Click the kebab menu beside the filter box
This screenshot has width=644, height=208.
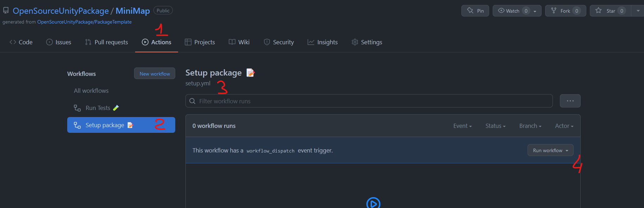570,101
